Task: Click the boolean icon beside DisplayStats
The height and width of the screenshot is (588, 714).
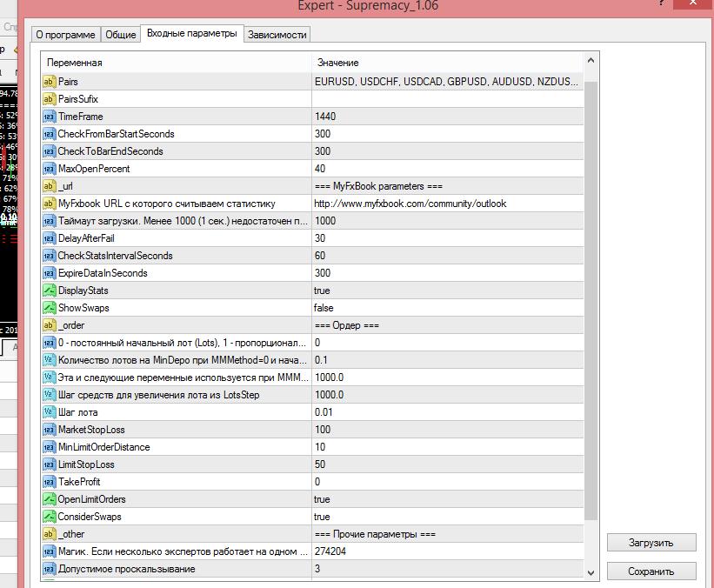Action: point(49,291)
